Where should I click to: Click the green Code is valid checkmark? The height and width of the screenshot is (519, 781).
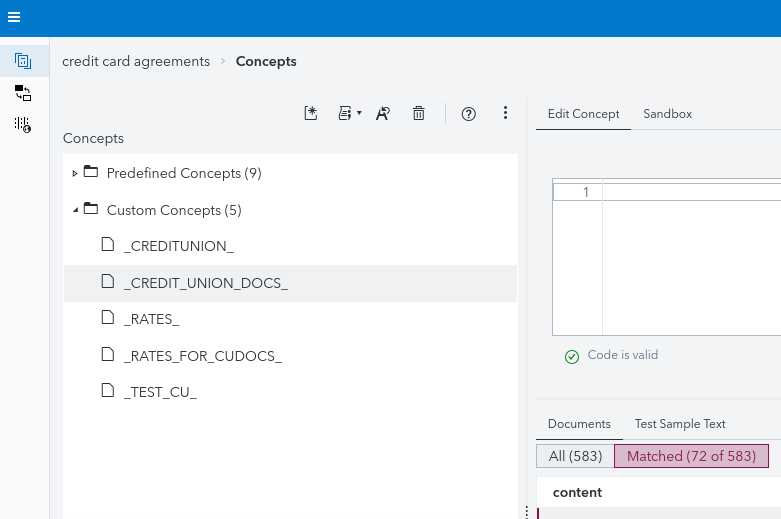click(572, 357)
